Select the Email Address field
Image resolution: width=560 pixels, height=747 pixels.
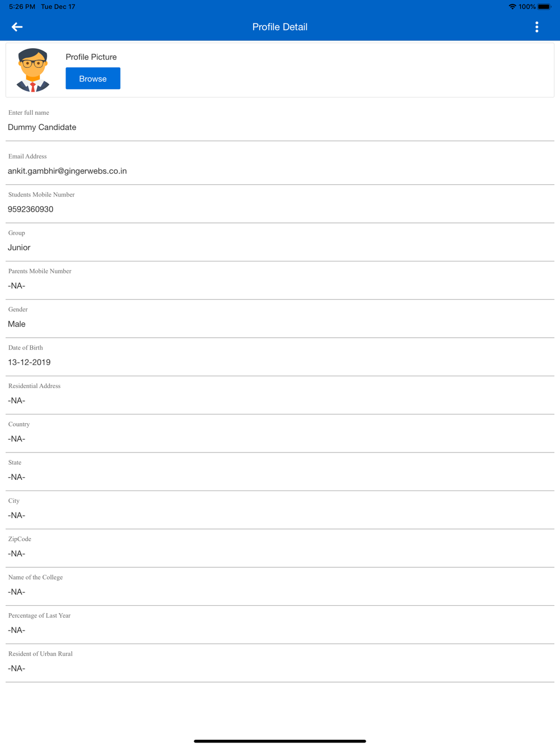click(x=279, y=171)
